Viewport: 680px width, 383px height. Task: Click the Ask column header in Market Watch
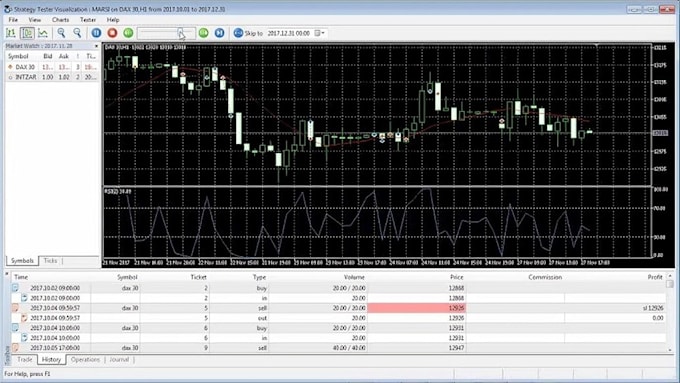[x=64, y=56]
